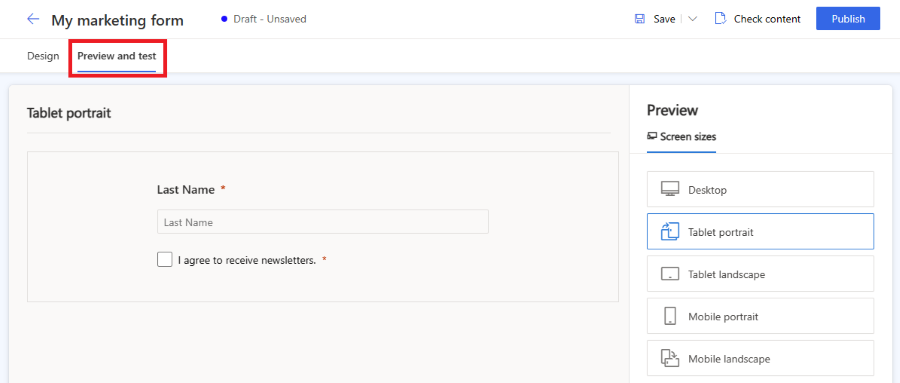Screen dimensions: 900x383
Task: Click the Check content button label
Action: (x=767, y=19)
